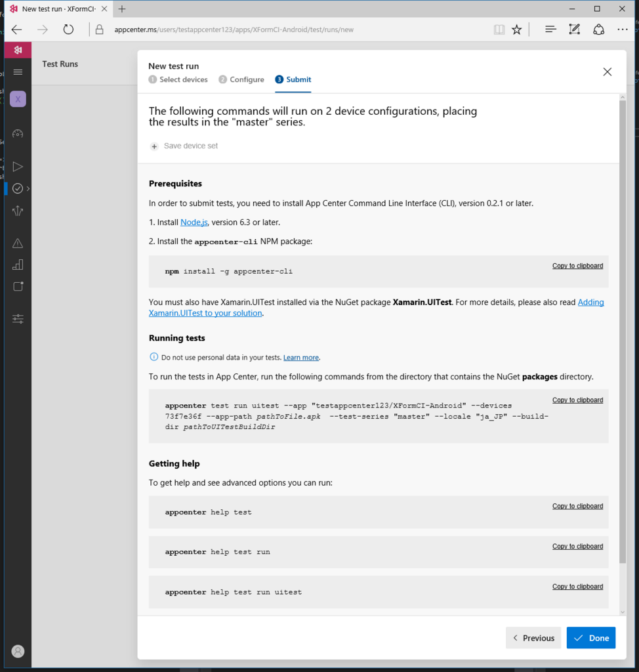The width and height of the screenshot is (639, 672).
Task: Click the npm install -g appcenter-cli code
Action: pos(228,271)
